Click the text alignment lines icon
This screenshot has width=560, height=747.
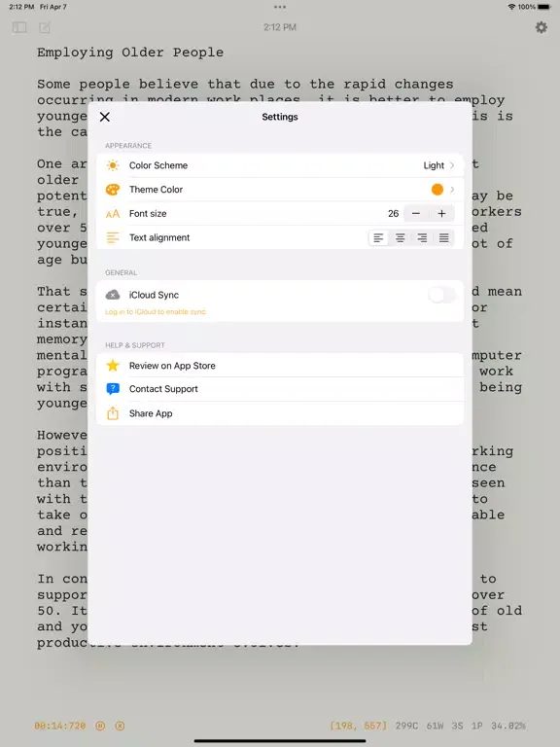pyautogui.click(x=113, y=237)
